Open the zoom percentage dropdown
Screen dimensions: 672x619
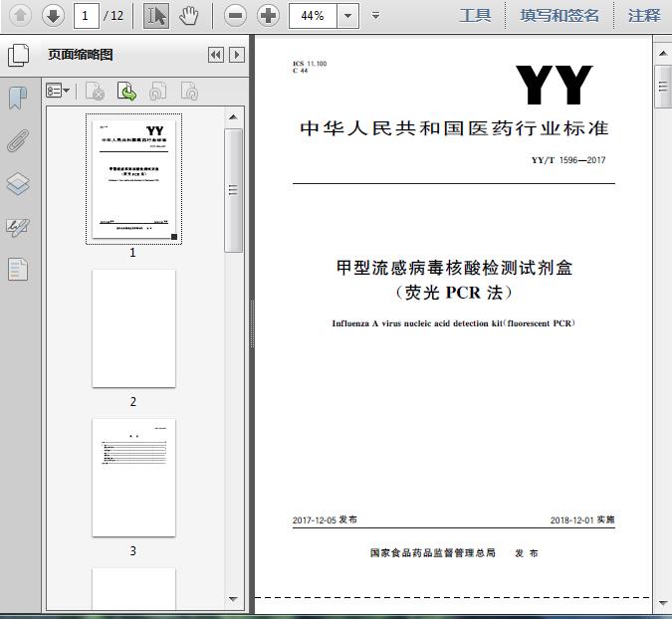[x=346, y=15]
